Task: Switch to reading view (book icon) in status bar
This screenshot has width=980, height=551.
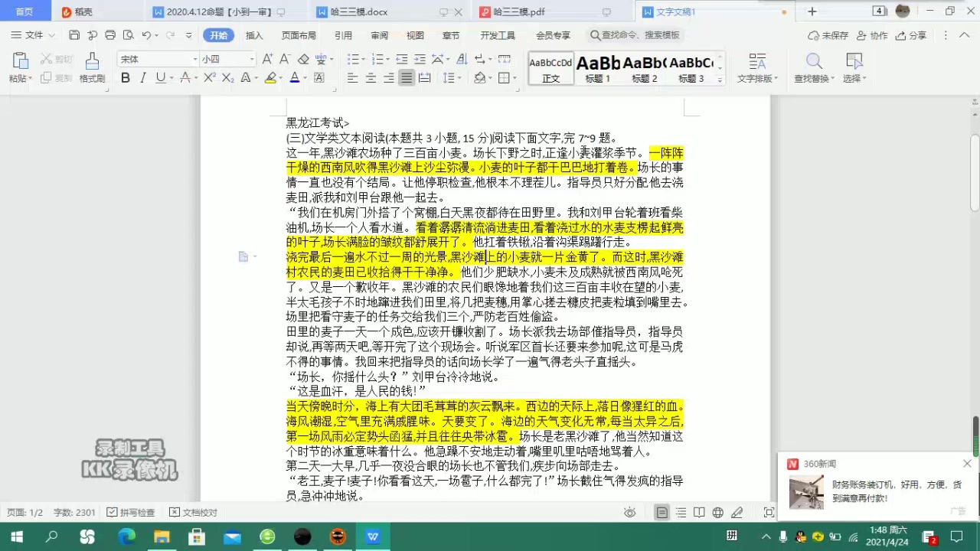Action: pos(699,513)
